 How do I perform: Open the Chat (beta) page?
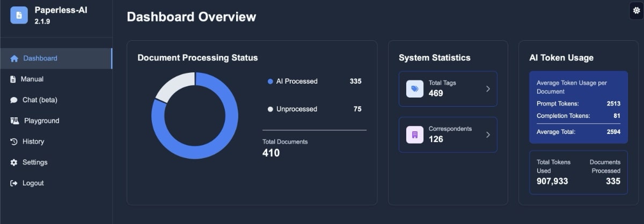56,100
